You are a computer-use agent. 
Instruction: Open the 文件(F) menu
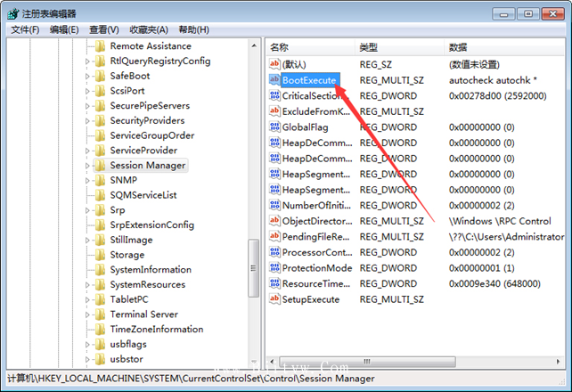tap(25, 29)
